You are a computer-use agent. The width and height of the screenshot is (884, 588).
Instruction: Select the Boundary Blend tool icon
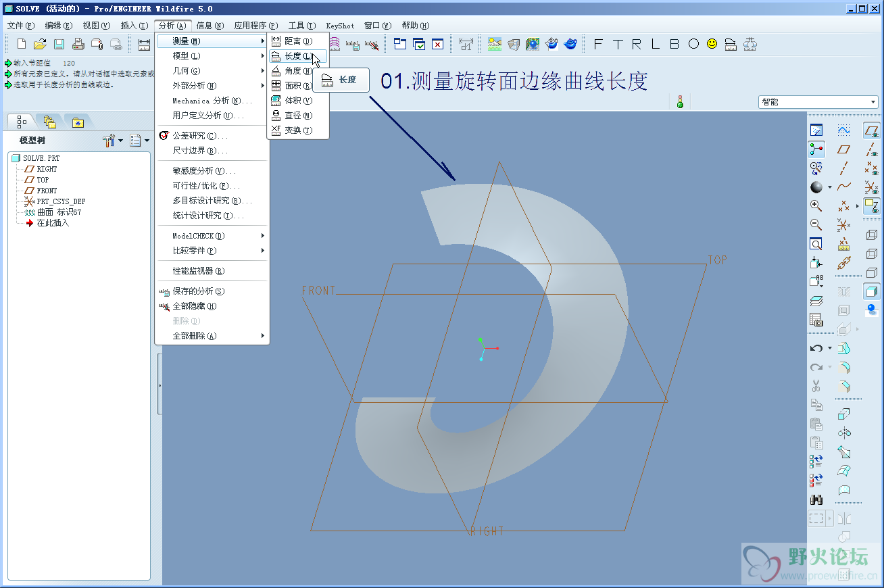(843, 471)
